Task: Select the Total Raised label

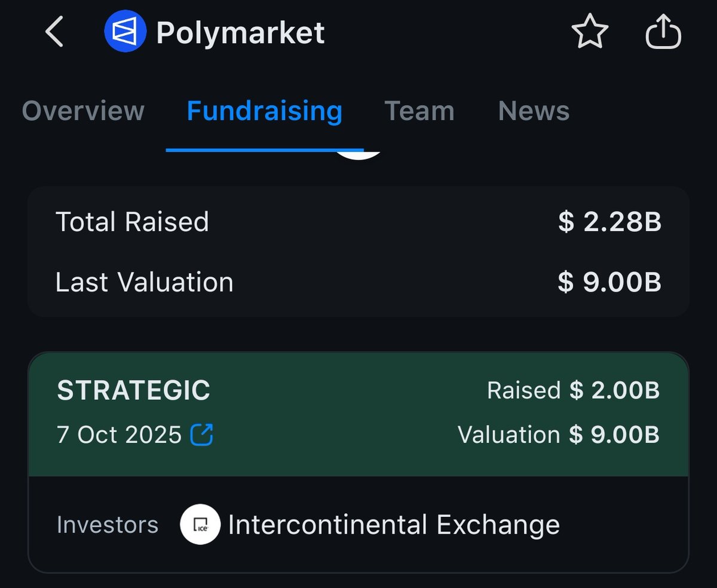Action: click(132, 222)
